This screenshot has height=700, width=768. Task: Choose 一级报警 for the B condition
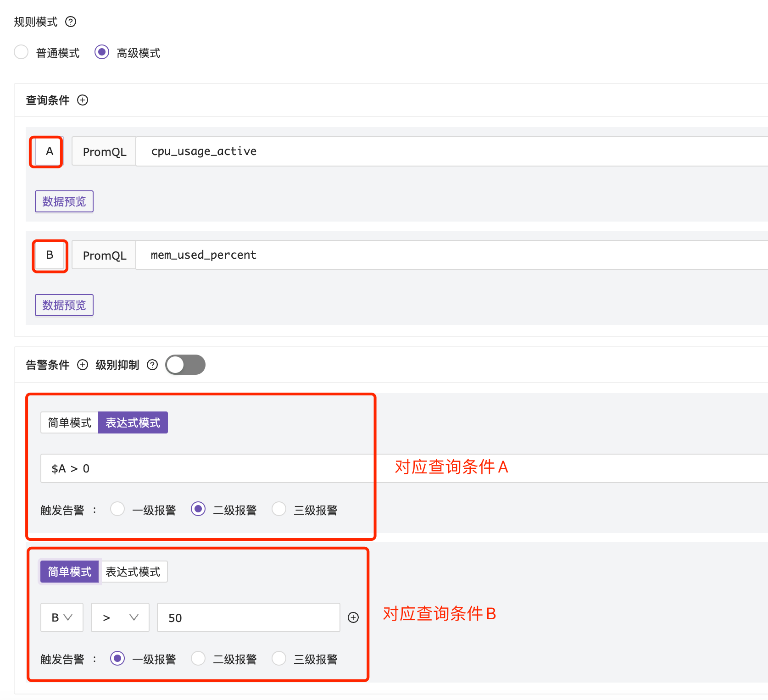point(117,658)
